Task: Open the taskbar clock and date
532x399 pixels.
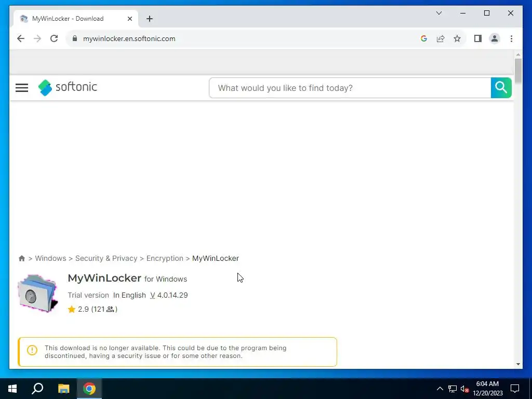Action: (487, 389)
